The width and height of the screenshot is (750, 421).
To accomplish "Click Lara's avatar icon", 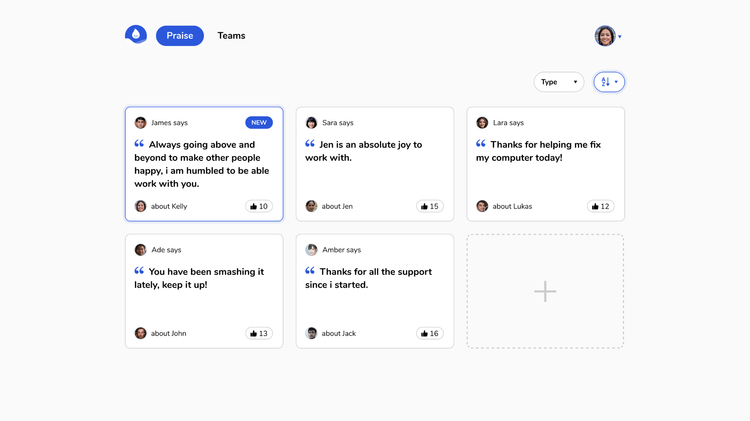I will [x=482, y=123].
